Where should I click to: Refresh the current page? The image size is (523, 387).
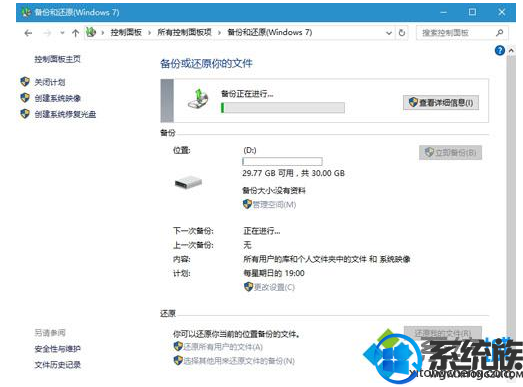click(x=402, y=33)
